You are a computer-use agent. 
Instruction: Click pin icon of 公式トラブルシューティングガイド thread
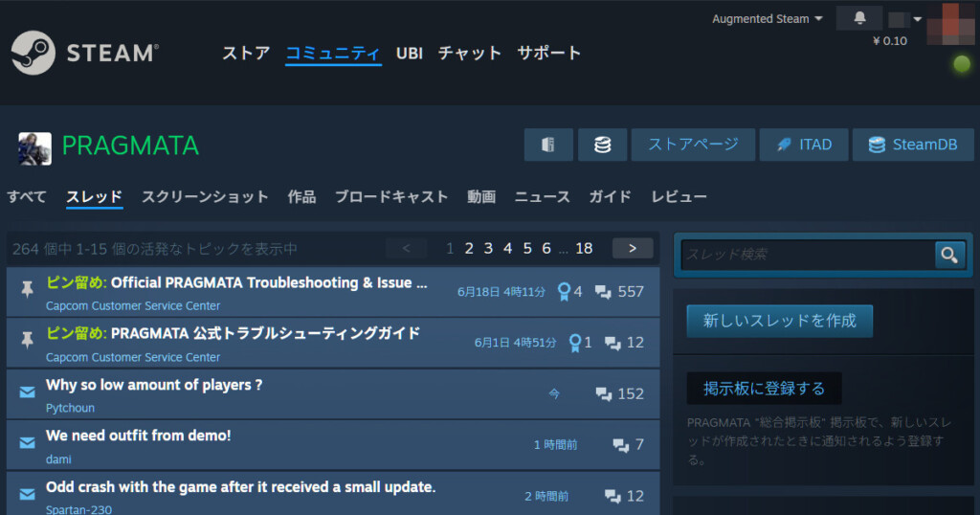(27, 340)
